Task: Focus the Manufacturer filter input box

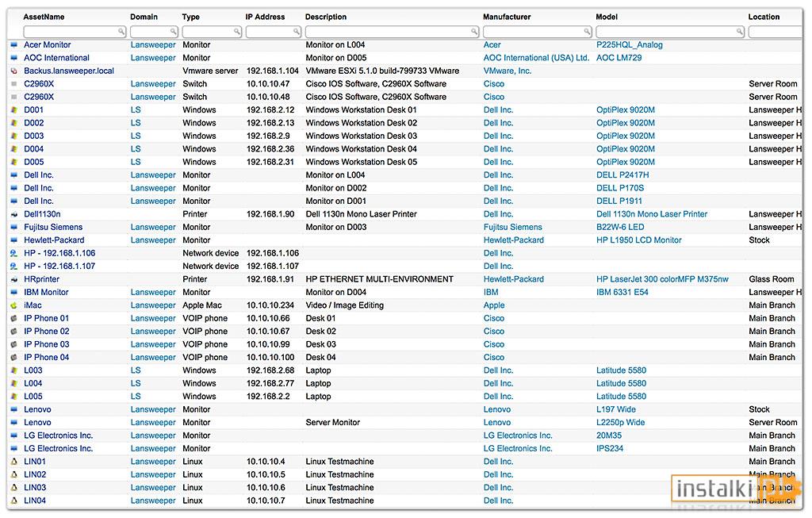Action: coord(538,32)
